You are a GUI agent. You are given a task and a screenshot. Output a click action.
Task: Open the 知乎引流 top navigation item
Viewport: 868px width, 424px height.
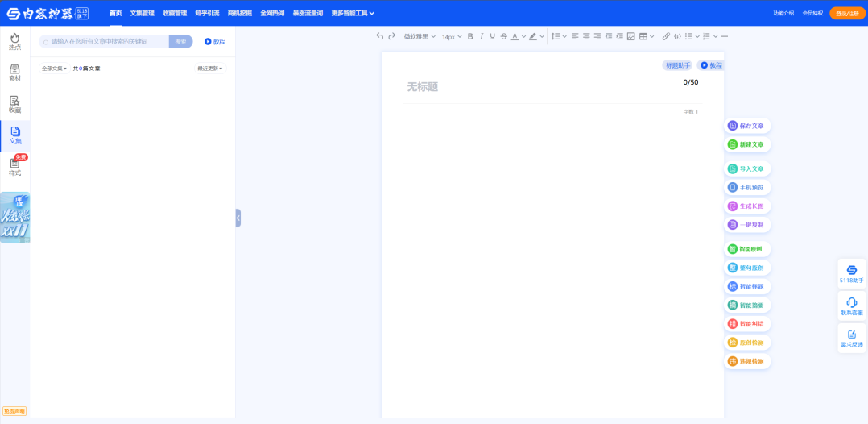pyautogui.click(x=207, y=13)
